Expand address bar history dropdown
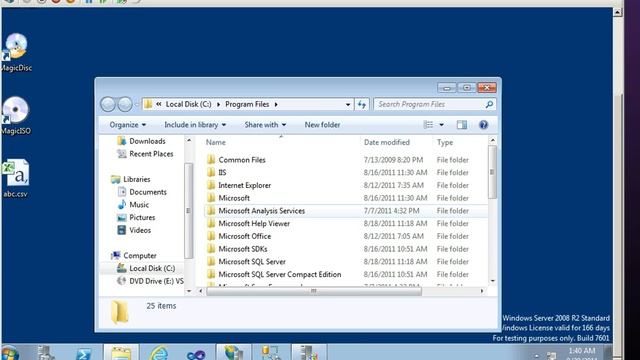The height and width of the screenshot is (360, 640). pyautogui.click(x=348, y=104)
